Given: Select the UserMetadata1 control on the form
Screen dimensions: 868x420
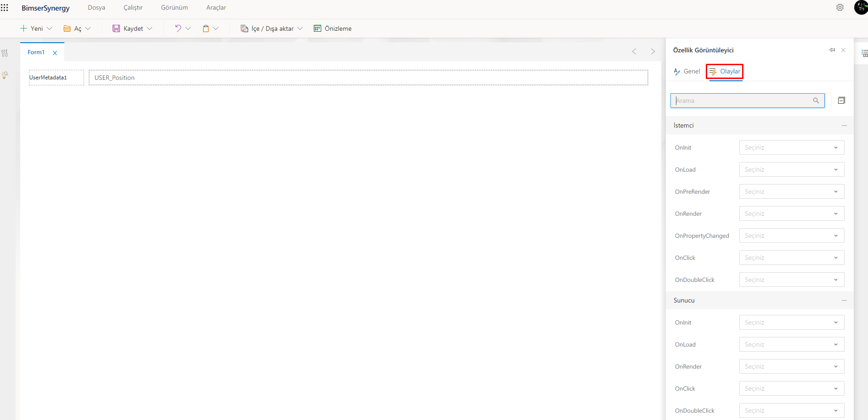Looking at the screenshot, I should (x=57, y=78).
